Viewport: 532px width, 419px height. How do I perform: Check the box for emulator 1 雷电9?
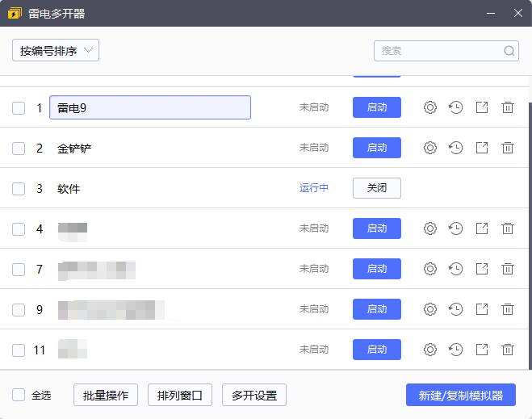(x=19, y=108)
